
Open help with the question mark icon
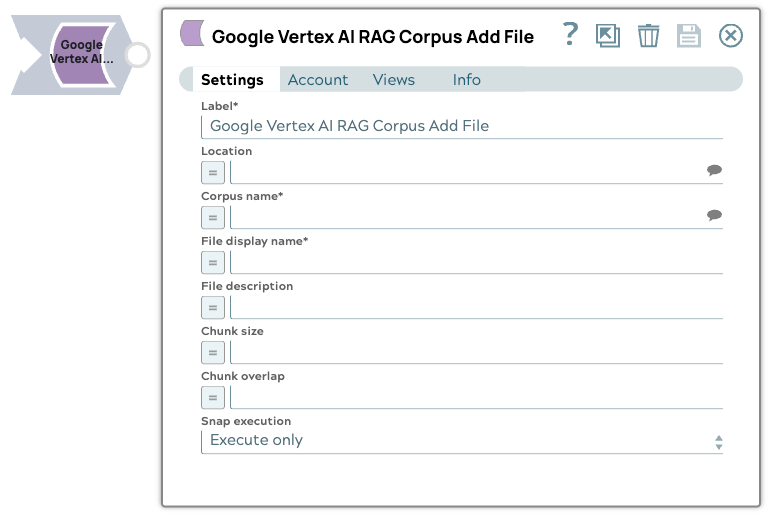coord(570,35)
